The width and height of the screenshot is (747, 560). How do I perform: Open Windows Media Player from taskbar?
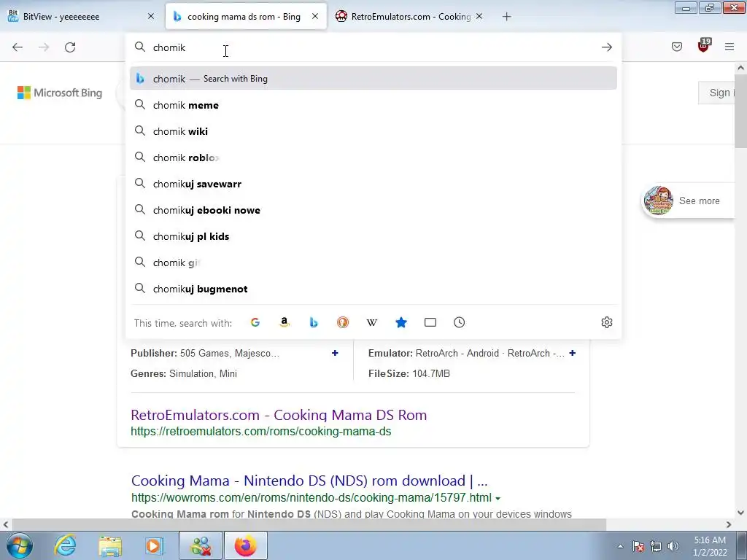(155, 545)
